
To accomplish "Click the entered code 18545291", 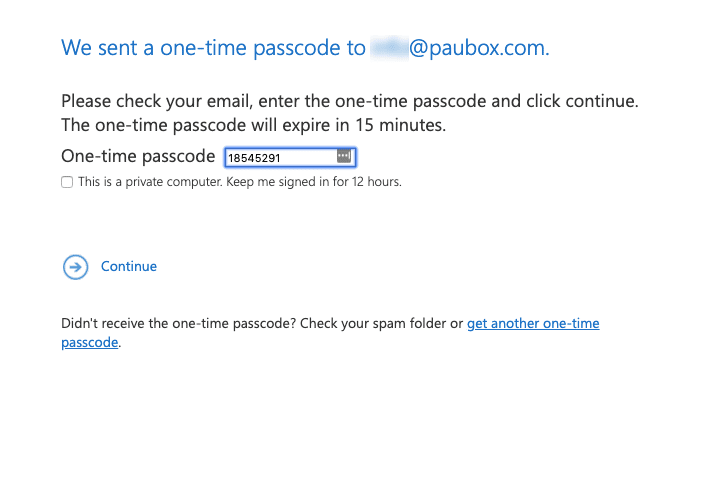I will pyautogui.click(x=254, y=158).
